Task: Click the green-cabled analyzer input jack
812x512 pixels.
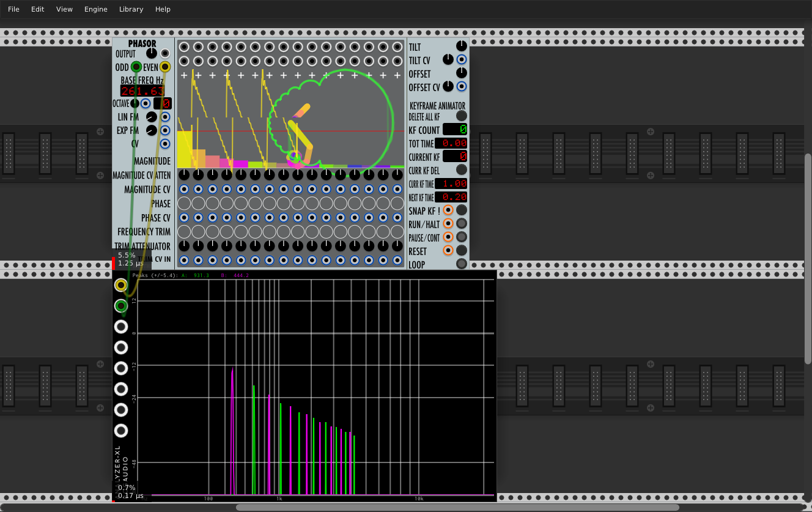Action: point(121,305)
